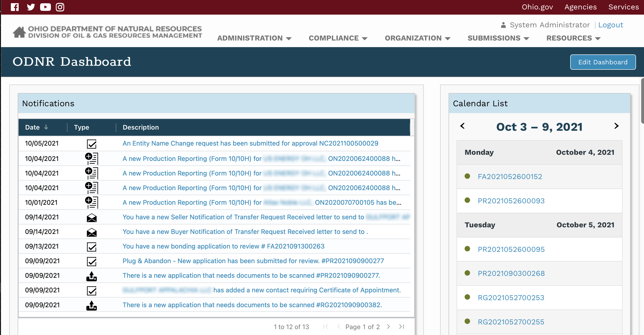The width and height of the screenshot is (644, 335).
Task: Open Plug & Abandon #PR2021090900277 notification
Action: click(253, 261)
